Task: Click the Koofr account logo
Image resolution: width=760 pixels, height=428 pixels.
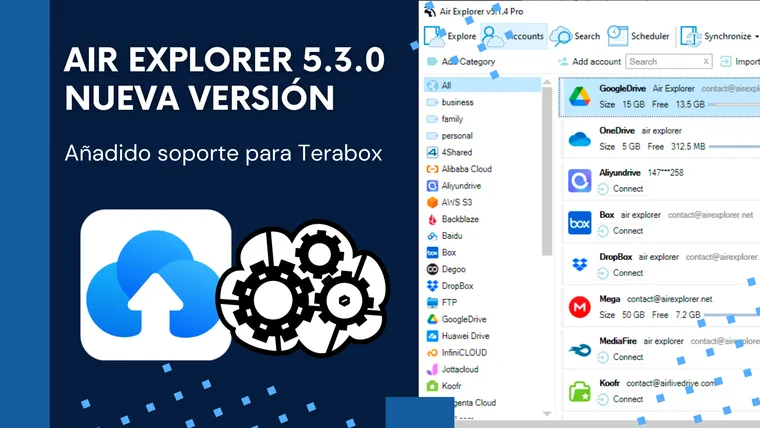Action: 580,391
